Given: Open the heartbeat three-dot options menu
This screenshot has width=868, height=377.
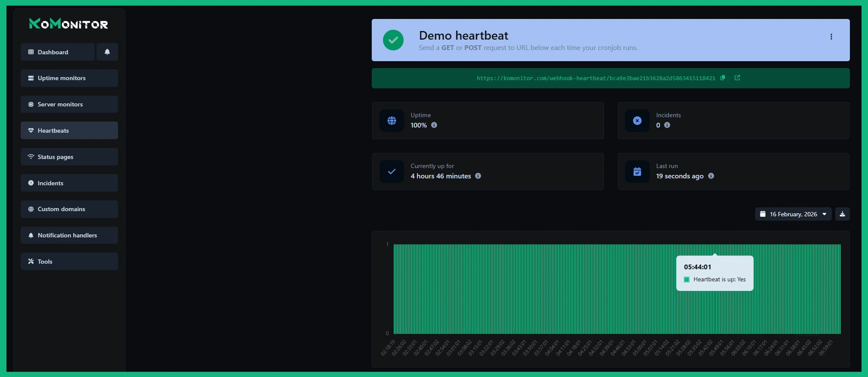Looking at the screenshot, I should [x=831, y=37].
